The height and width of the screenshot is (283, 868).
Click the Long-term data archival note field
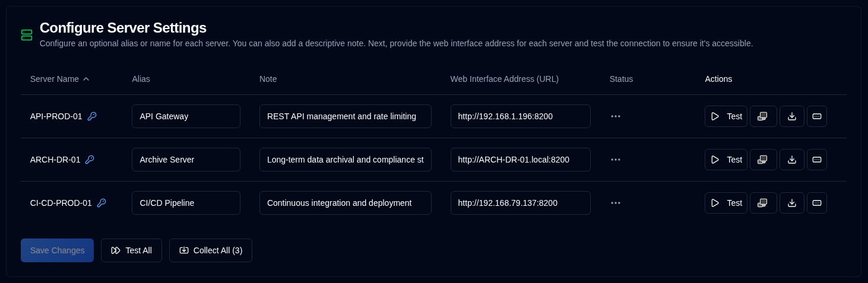point(346,160)
